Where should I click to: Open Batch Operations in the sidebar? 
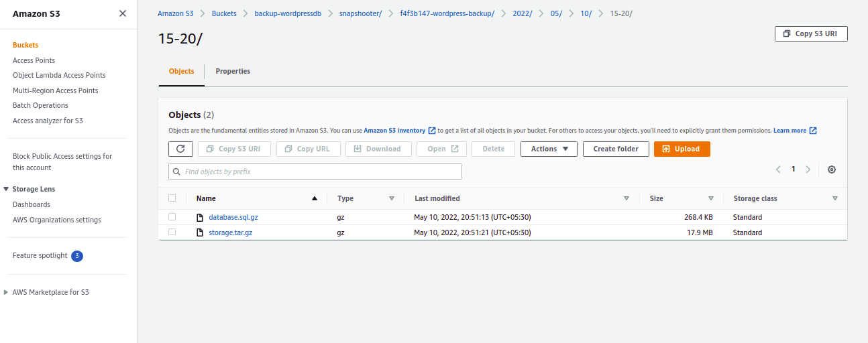click(x=40, y=105)
